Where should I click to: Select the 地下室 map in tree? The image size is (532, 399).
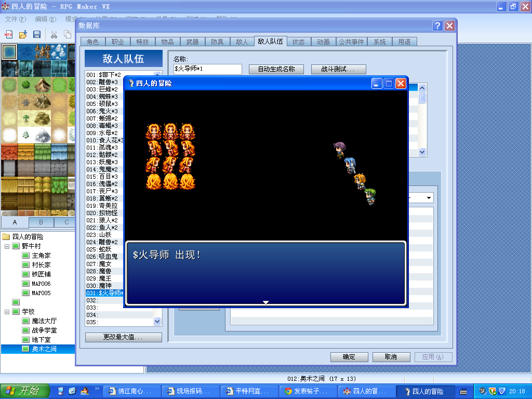41,340
